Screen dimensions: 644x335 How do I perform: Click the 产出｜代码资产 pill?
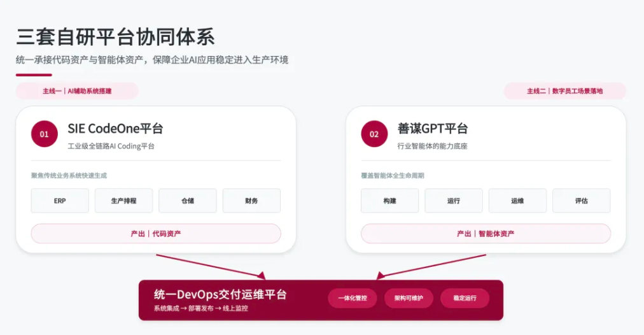click(156, 234)
